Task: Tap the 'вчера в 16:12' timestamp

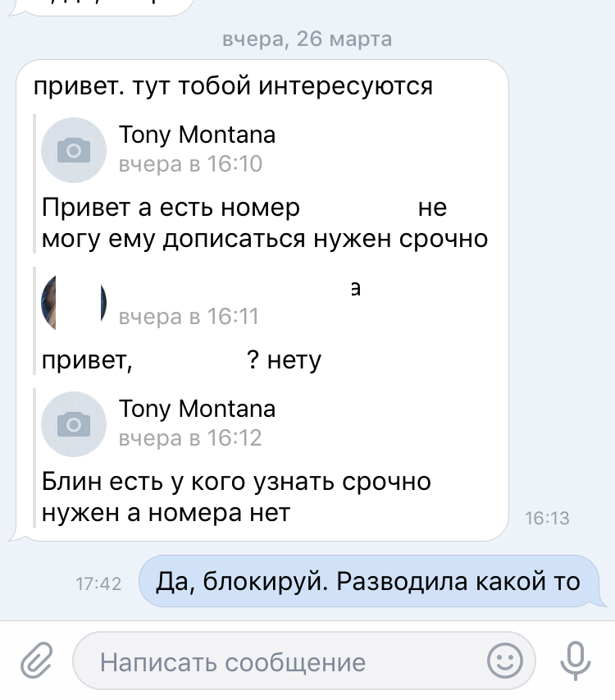Action: point(190,439)
